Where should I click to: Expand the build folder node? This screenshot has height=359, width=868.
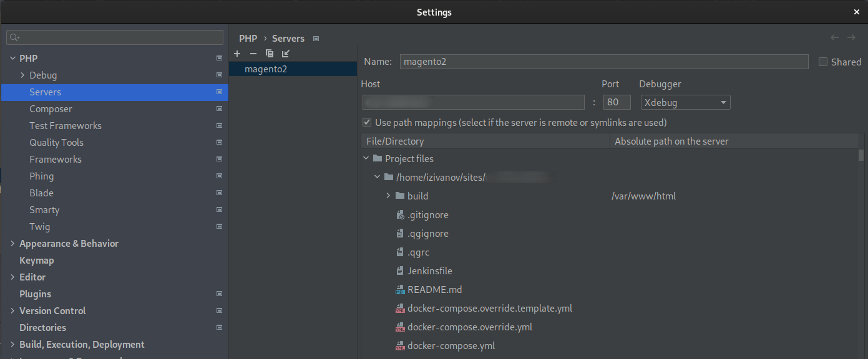click(x=388, y=196)
